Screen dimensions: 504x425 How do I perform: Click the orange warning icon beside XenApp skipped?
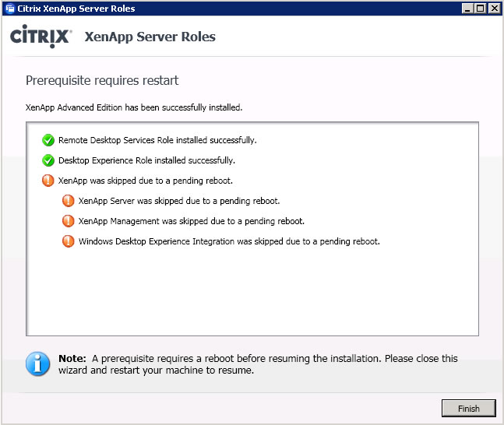[x=48, y=181]
